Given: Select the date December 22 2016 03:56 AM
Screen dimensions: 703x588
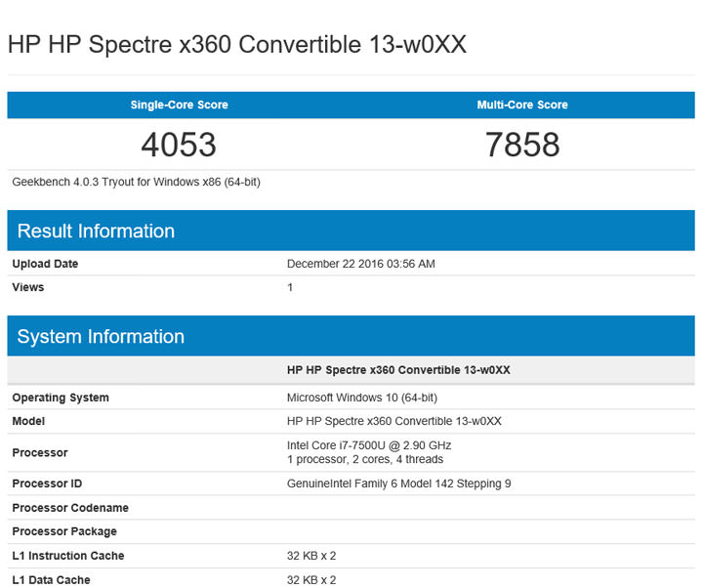Looking at the screenshot, I should [x=361, y=264].
